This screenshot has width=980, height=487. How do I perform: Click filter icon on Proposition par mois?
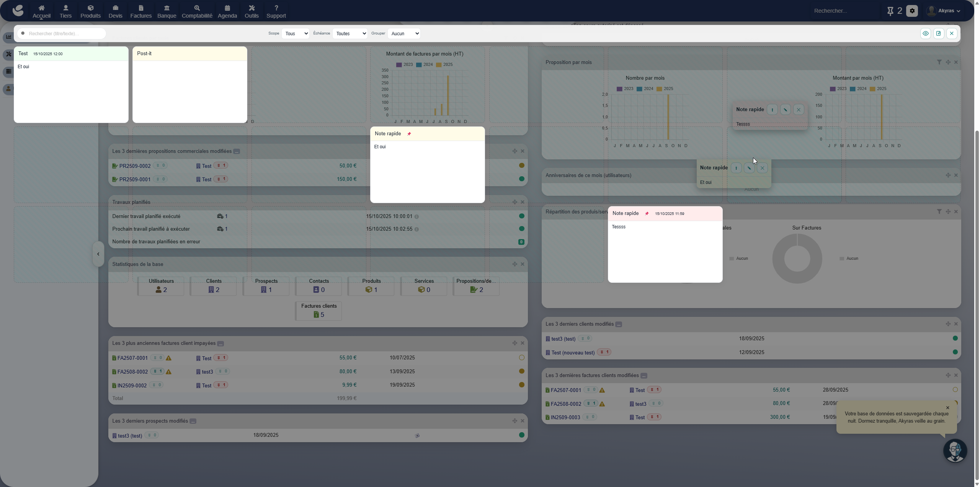point(939,62)
